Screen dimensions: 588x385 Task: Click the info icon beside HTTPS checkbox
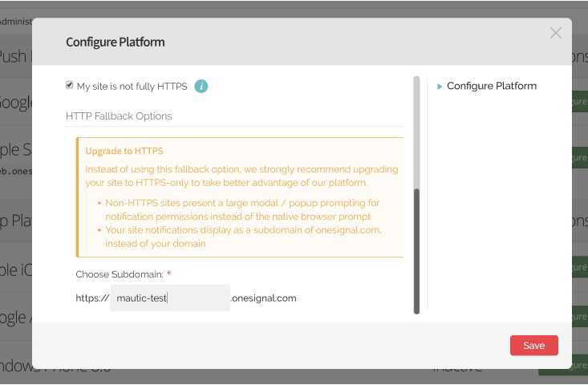pos(201,86)
